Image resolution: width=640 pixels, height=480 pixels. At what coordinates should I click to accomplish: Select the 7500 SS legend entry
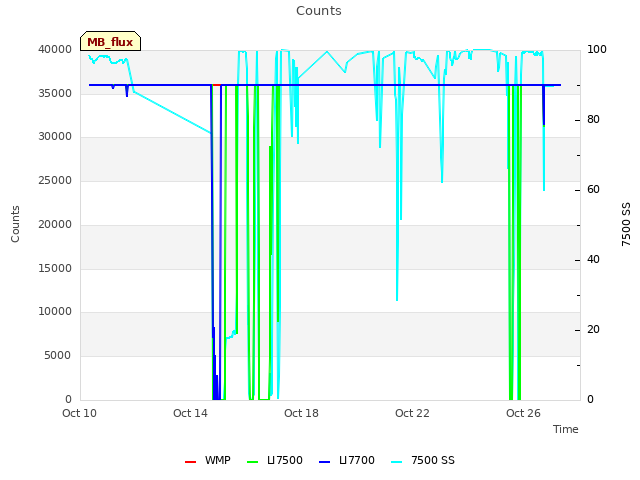(x=423, y=460)
